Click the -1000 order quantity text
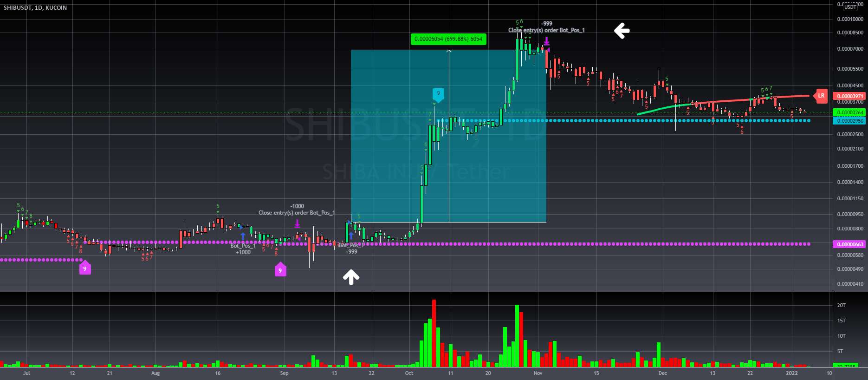The height and width of the screenshot is (380, 868). pos(297,206)
